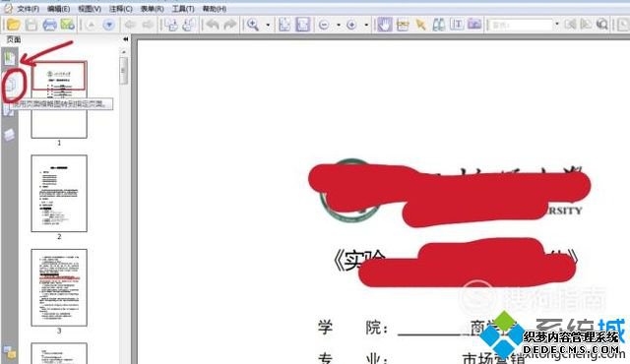Toggle the layers panel icon in the sidebar
The width and height of the screenshot is (630, 364).
coord(10,135)
